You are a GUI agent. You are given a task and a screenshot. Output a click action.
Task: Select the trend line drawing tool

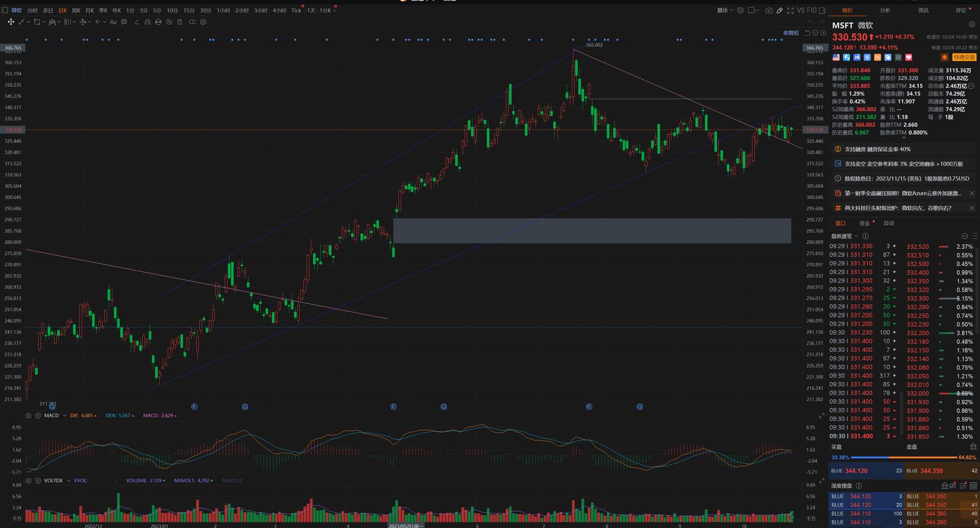tap(21, 22)
